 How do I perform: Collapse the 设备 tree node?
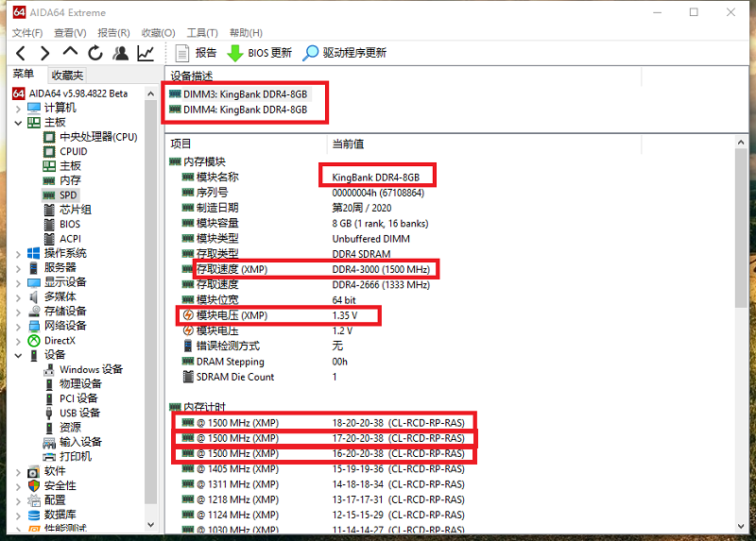[18, 356]
